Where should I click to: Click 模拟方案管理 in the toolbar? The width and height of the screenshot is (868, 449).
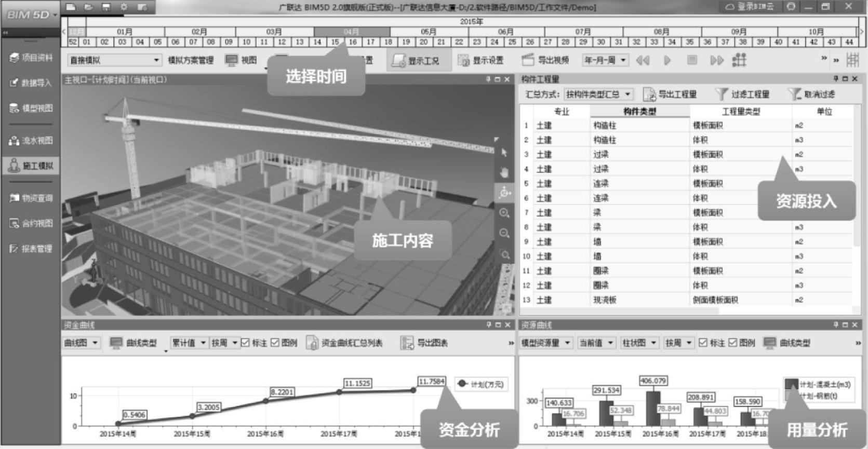(x=191, y=60)
